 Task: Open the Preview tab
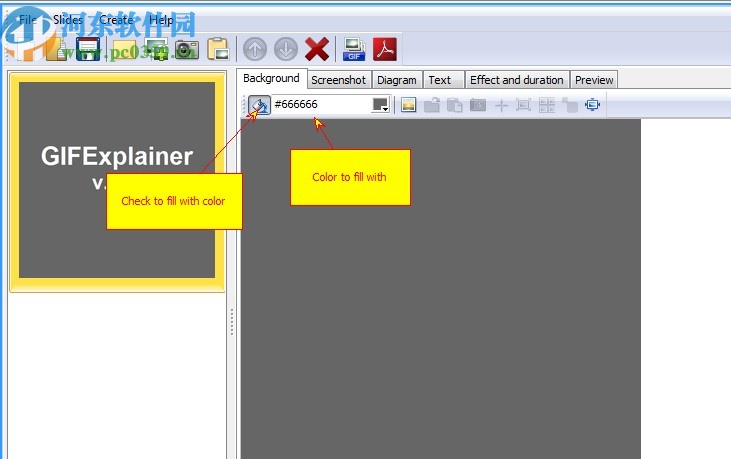tap(594, 80)
